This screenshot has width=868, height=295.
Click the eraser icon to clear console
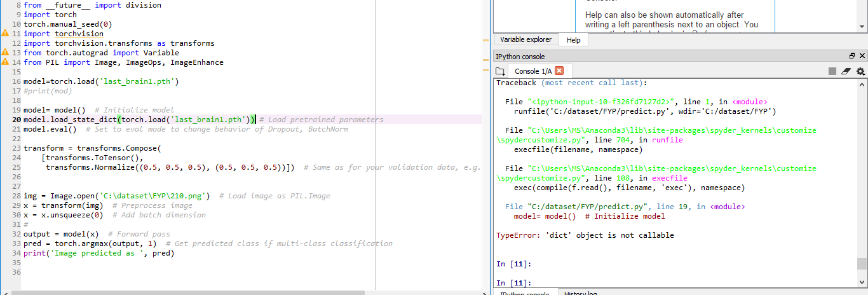pyautogui.click(x=846, y=71)
